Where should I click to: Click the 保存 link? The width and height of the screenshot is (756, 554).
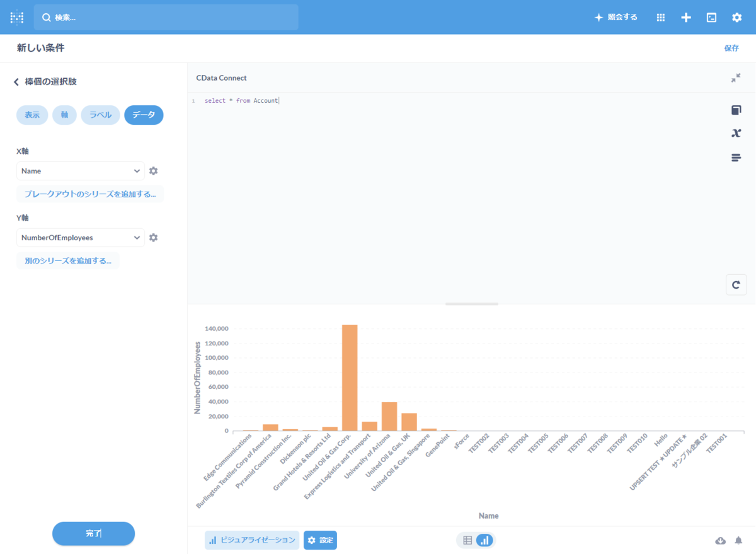(x=731, y=48)
